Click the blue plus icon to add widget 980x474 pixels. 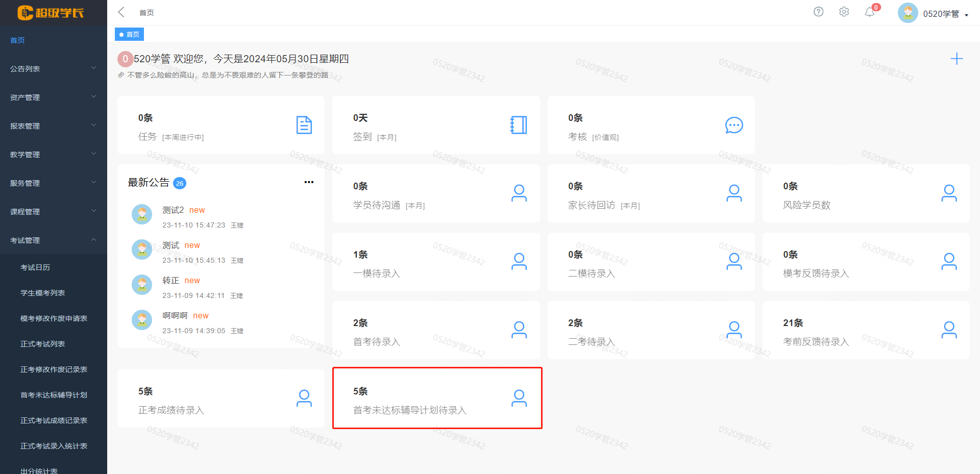tap(957, 59)
